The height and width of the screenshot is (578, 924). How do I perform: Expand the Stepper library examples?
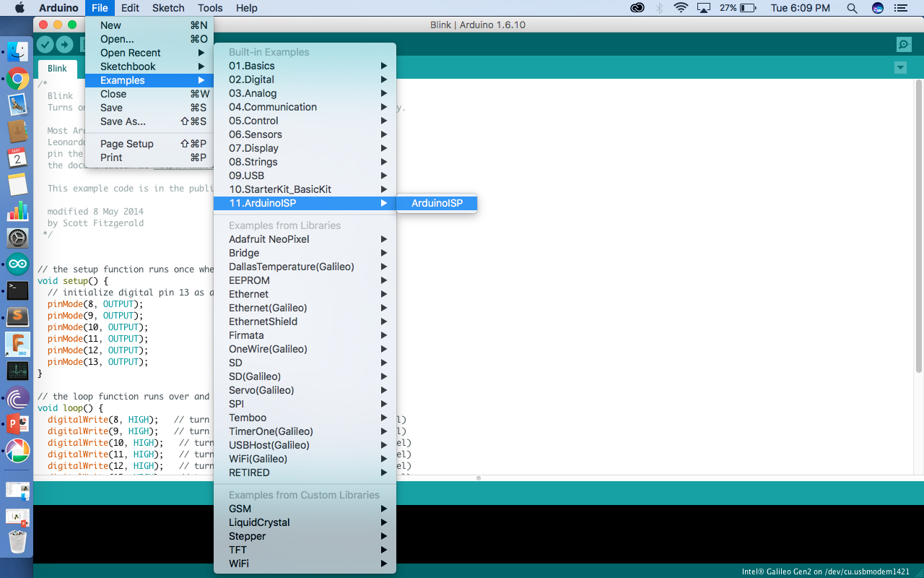(305, 536)
